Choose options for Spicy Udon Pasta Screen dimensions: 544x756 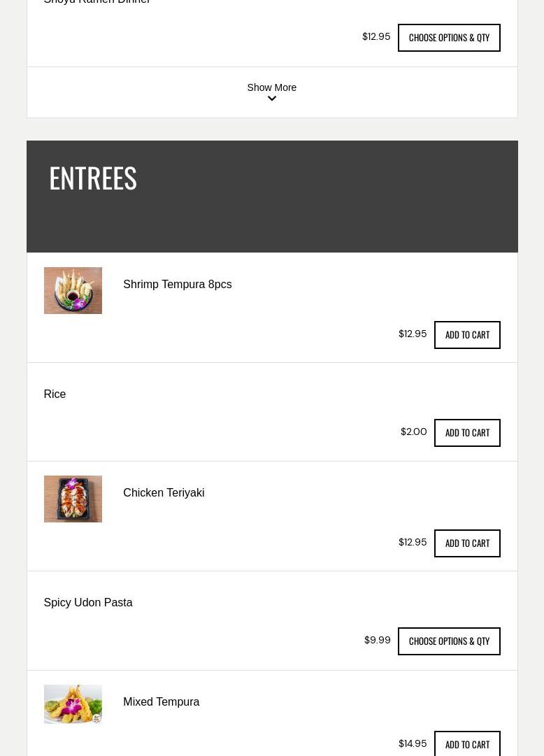pos(449,641)
